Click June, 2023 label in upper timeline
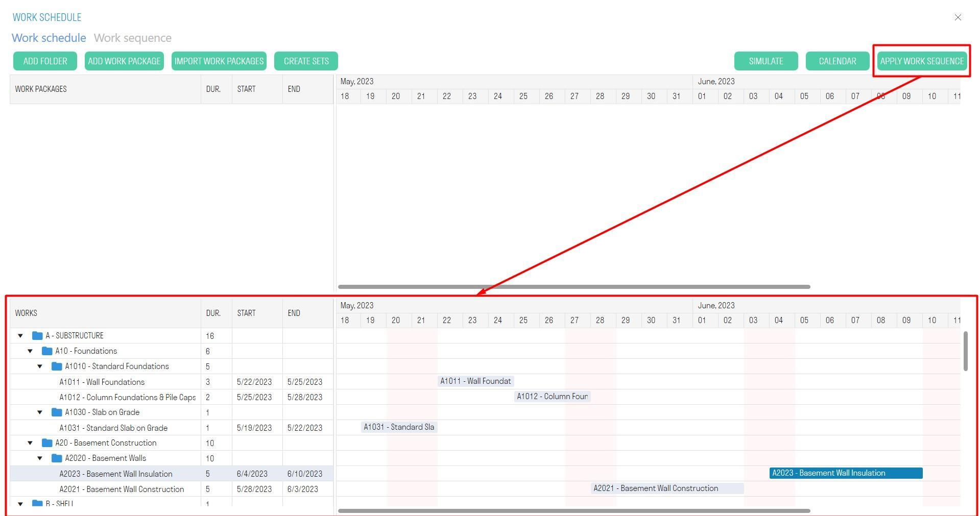Screen dimensions: 980x516 point(716,82)
